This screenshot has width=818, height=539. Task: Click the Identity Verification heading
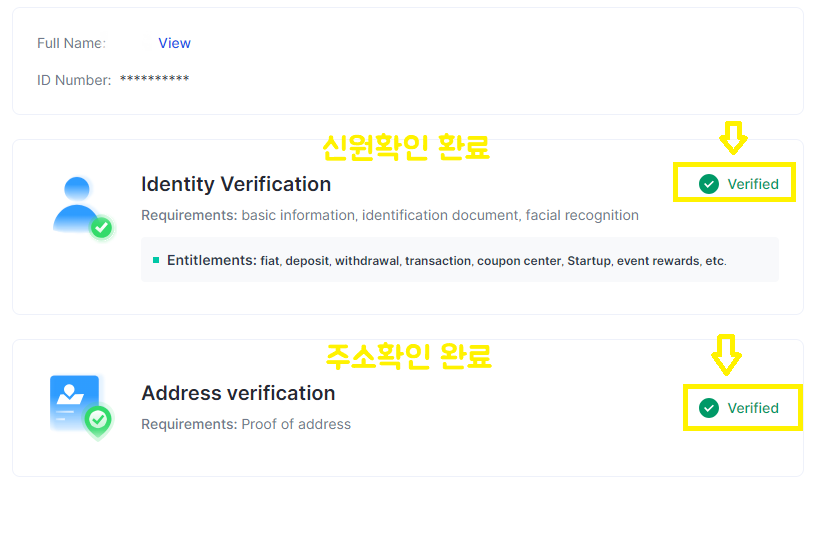236,184
